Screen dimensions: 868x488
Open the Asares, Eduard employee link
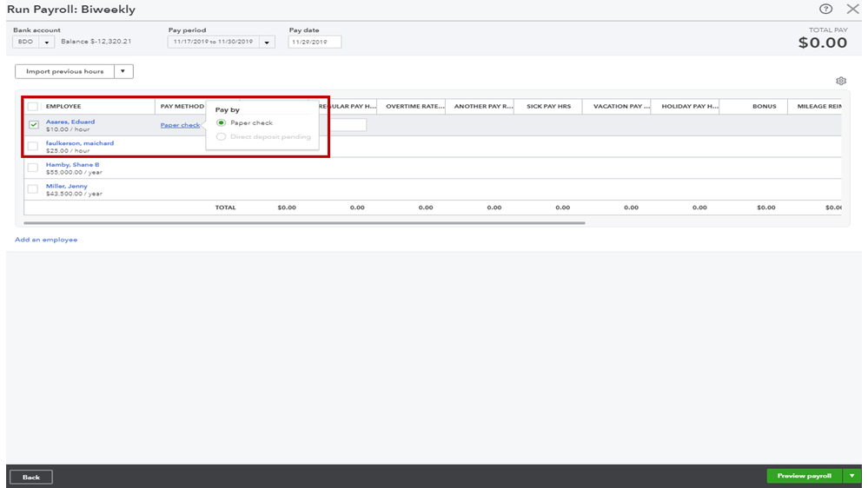pyautogui.click(x=70, y=122)
